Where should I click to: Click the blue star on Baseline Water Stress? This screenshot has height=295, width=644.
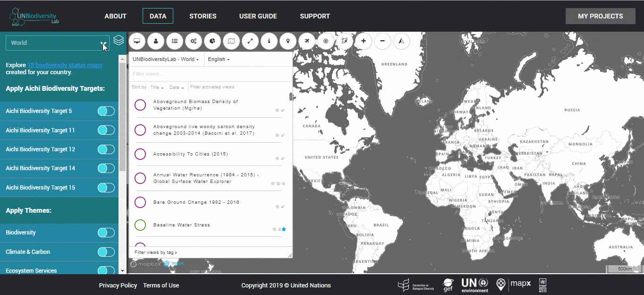pos(284,229)
